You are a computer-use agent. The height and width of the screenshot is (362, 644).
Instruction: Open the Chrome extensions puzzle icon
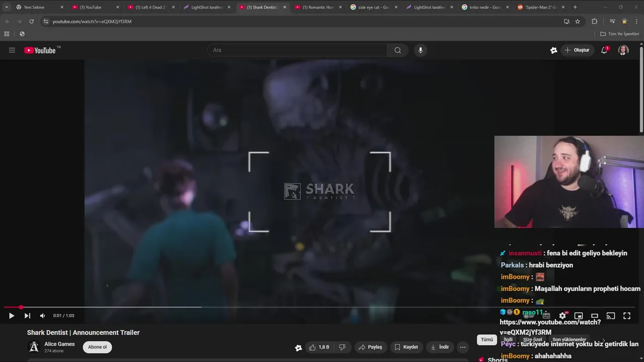coord(594,21)
